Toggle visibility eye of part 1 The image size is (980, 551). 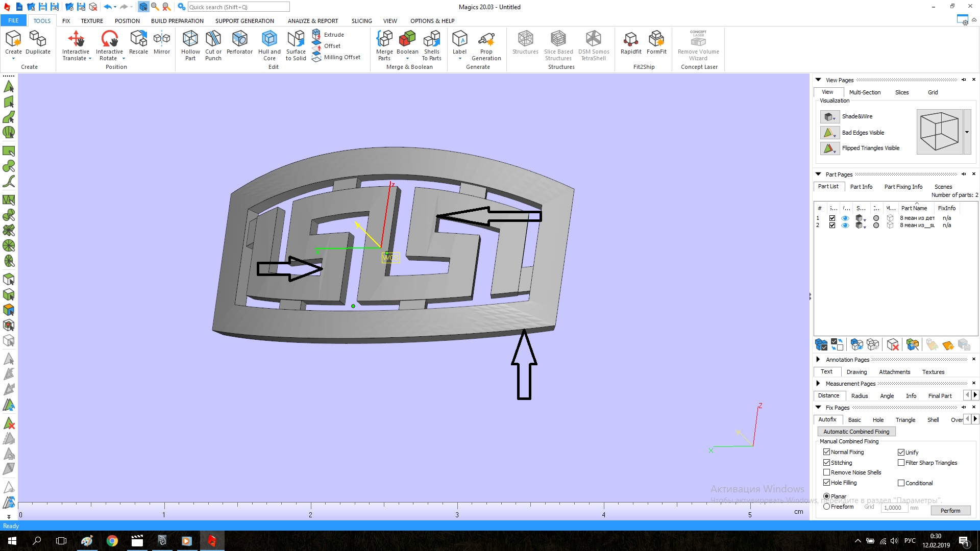click(x=845, y=218)
